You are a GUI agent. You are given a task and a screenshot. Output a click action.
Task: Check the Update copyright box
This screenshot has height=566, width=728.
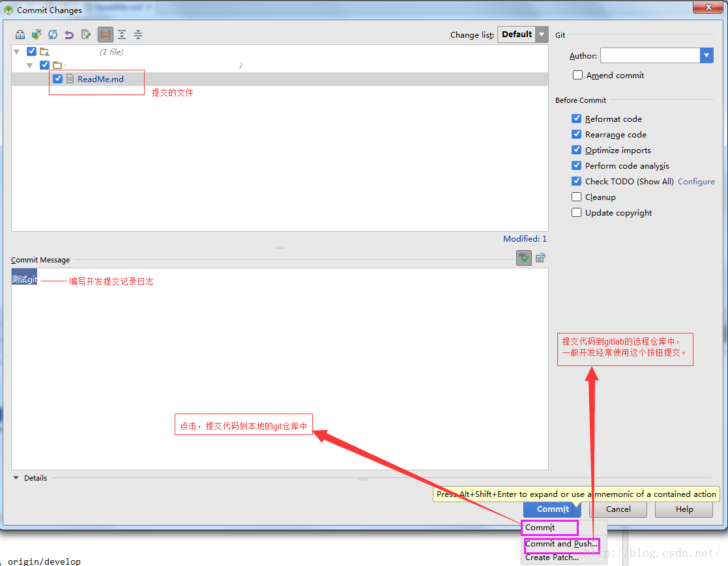point(576,212)
